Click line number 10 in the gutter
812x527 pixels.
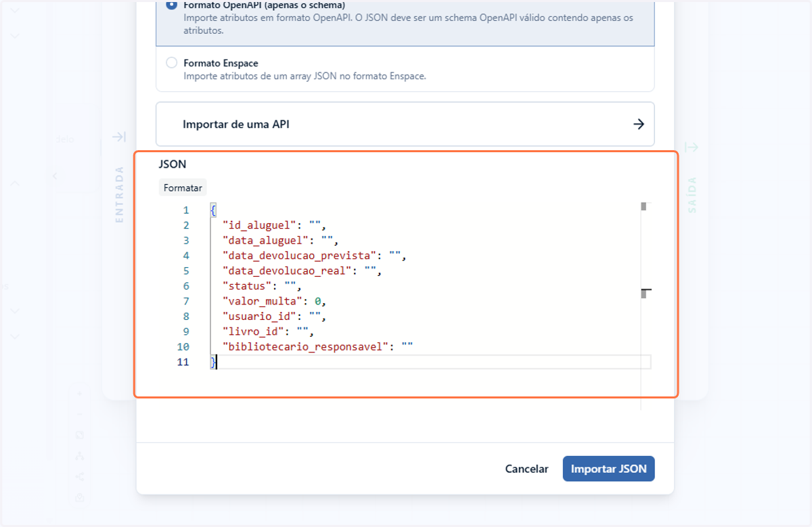183,347
